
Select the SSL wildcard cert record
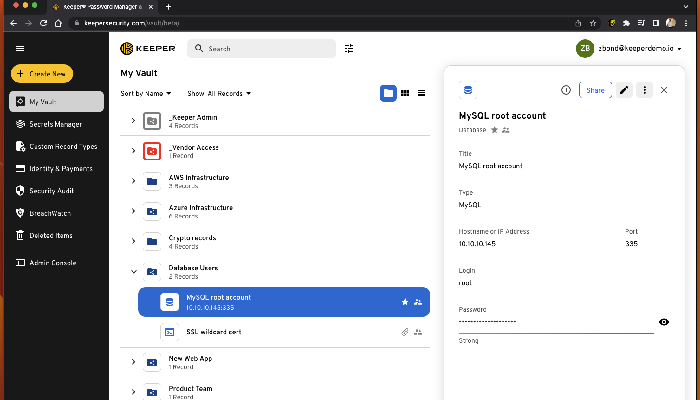(x=284, y=332)
